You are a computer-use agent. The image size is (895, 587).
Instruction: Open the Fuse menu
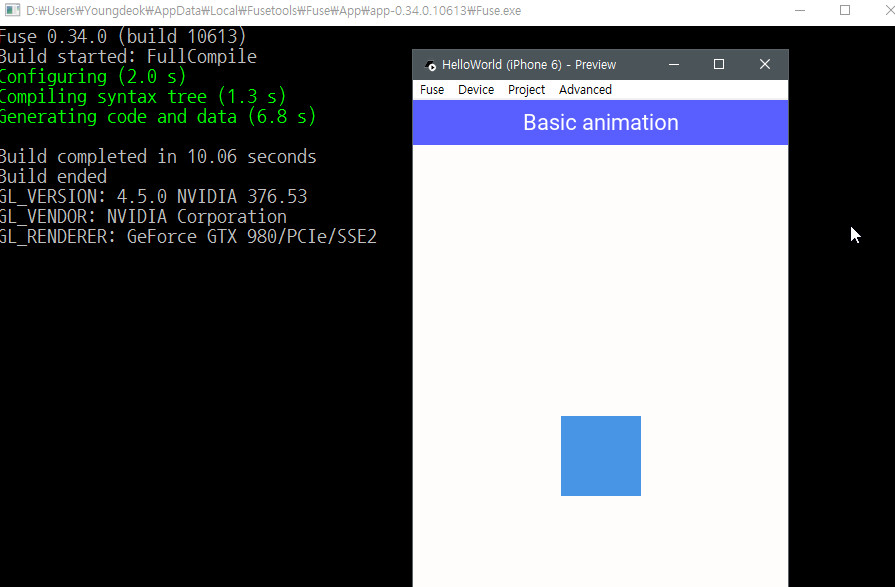[x=432, y=90]
